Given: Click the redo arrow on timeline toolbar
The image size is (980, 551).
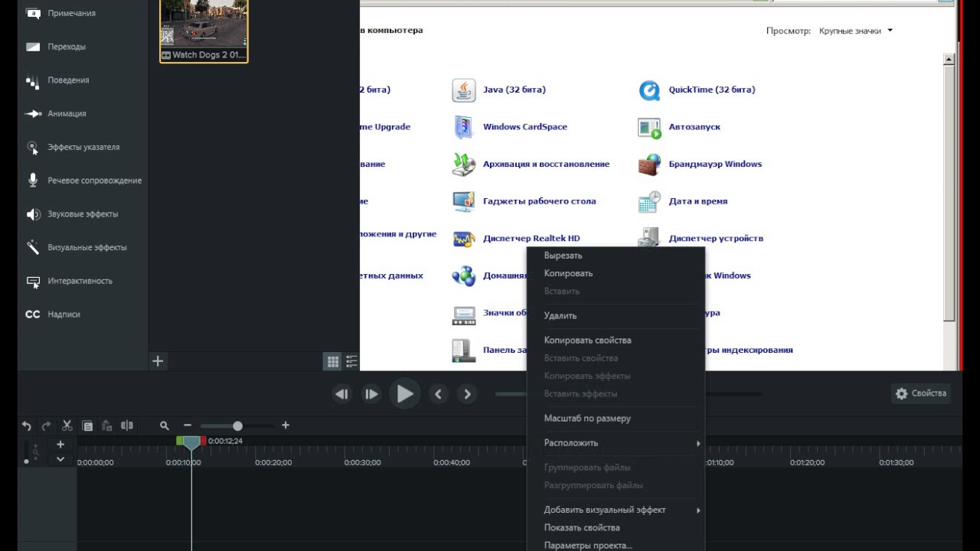Looking at the screenshot, I should click(x=47, y=425).
